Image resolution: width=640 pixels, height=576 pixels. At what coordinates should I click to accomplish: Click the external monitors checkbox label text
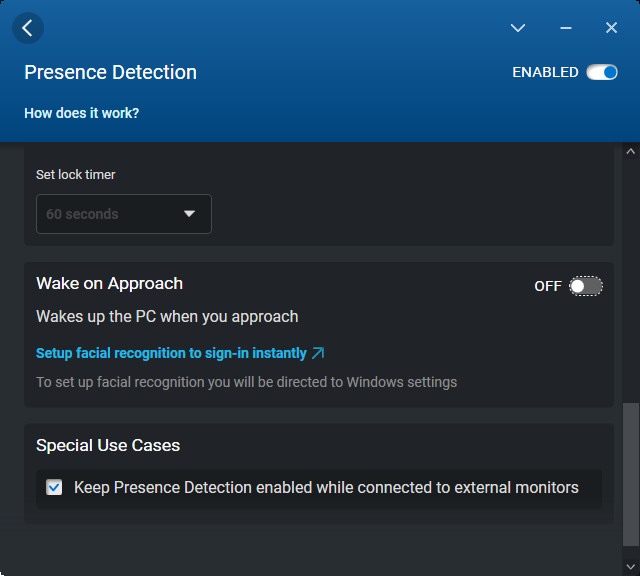tap(326, 488)
